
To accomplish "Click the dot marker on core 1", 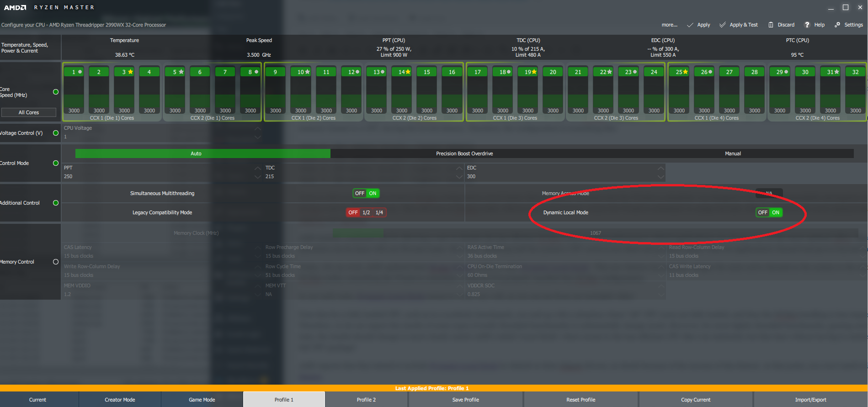I will click(x=80, y=72).
